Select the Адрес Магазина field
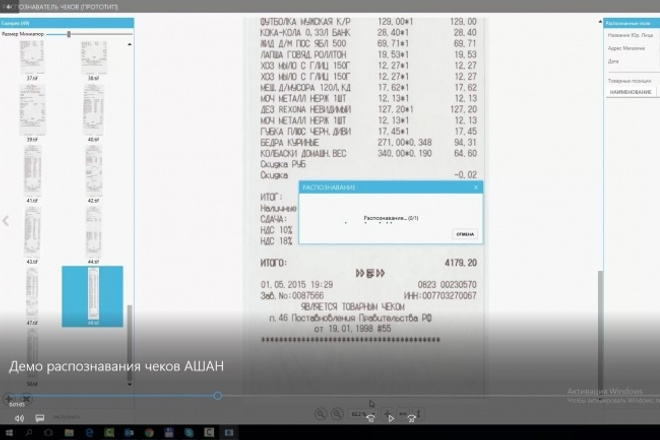This screenshot has height=440, width=660. pos(626,48)
